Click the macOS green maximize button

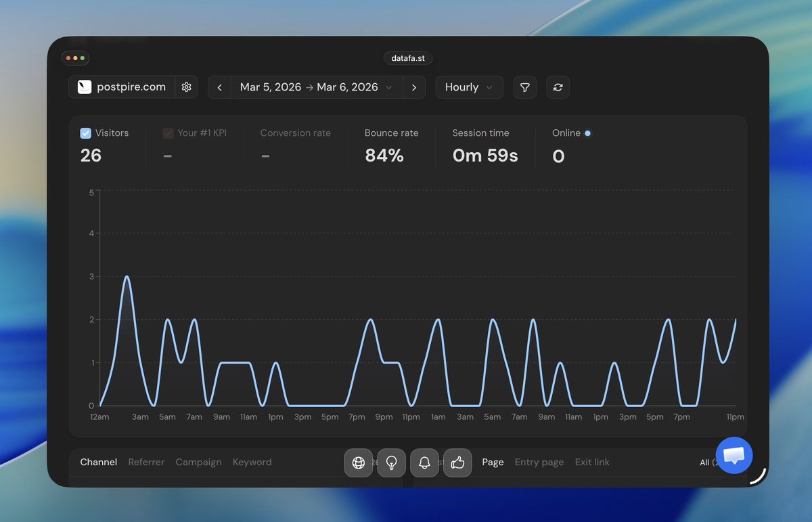click(83, 58)
